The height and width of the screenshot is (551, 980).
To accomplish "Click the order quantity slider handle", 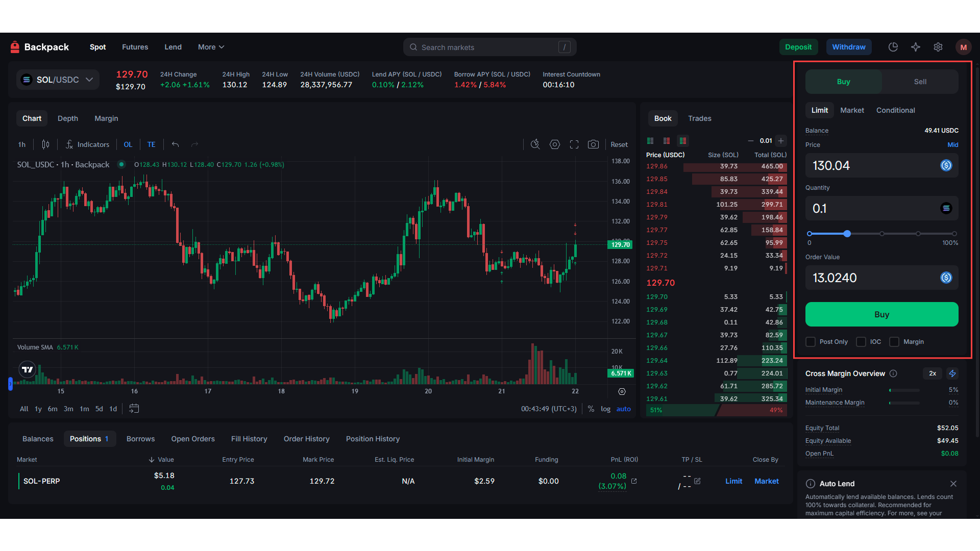I will pos(847,234).
